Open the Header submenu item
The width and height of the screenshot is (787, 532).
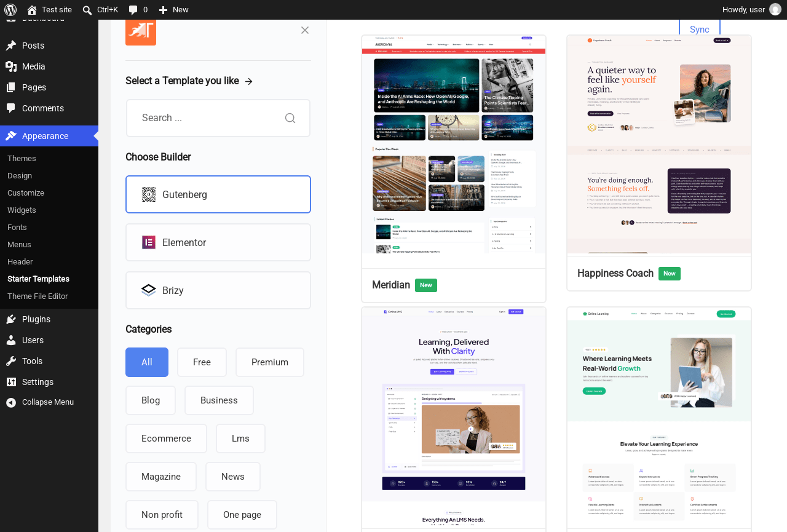tap(20, 262)
